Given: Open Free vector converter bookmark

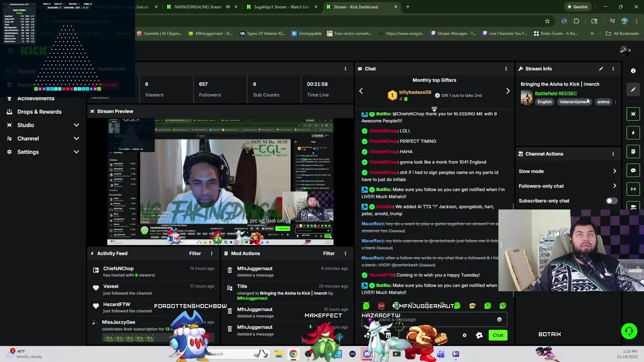Looking at the screenshot, I should tap(349, 34).
